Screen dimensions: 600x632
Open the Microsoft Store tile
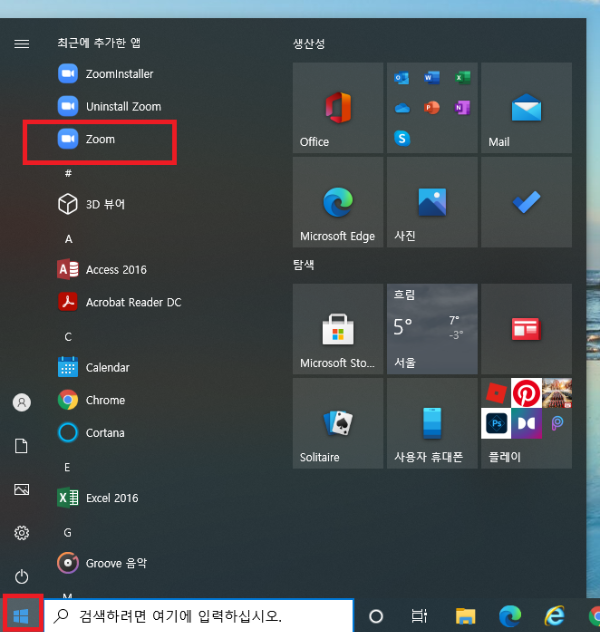338,329
